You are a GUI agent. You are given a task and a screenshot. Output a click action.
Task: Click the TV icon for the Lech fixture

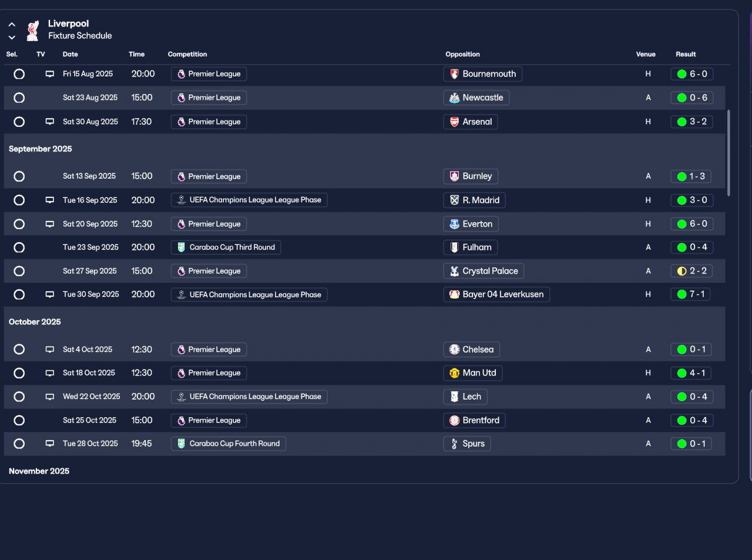point(50,397)
